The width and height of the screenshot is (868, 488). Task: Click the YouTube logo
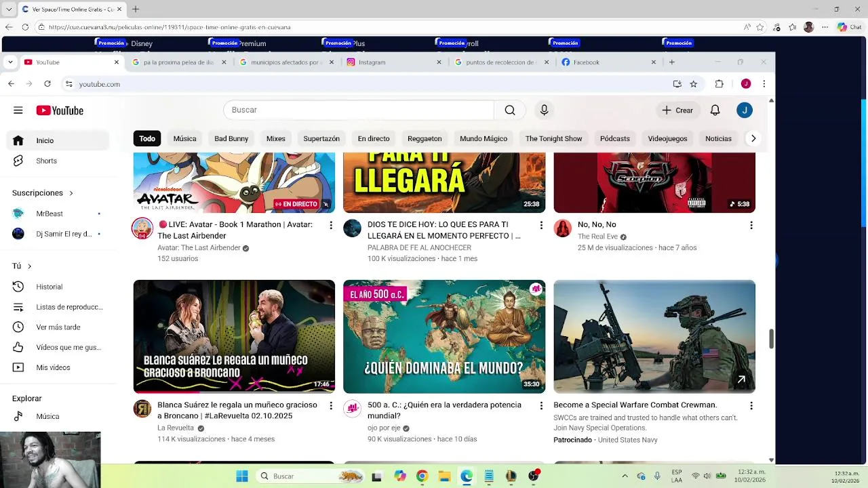60,110
